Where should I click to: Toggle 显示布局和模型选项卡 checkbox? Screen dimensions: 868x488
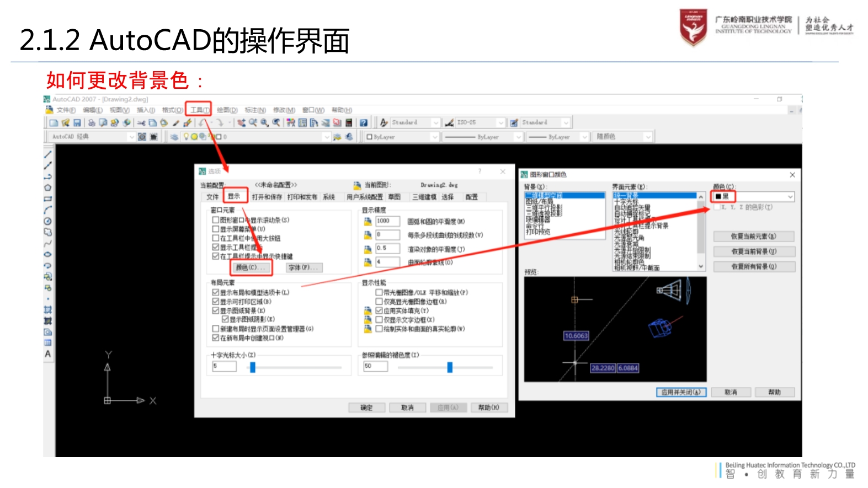tap(216, 292)
